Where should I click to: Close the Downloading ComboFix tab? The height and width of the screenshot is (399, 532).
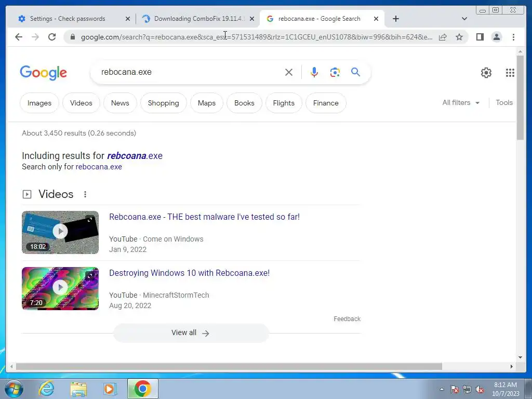tap(252, 19)
